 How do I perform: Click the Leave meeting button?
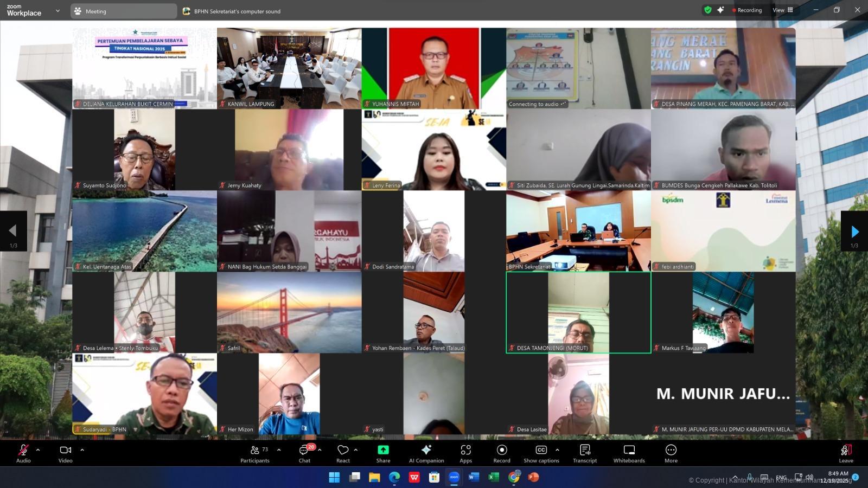(x=846, y=453)
